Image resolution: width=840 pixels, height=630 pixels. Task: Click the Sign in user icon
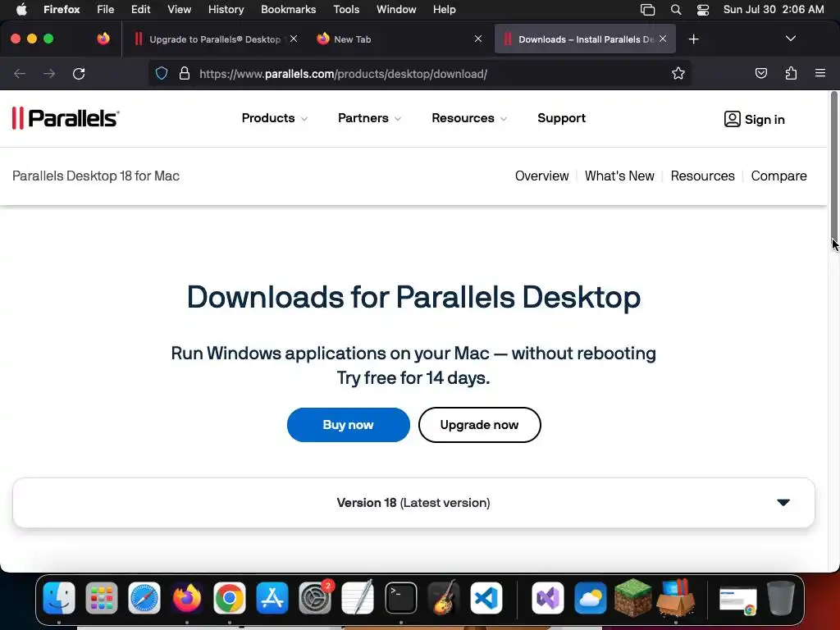coord(732,119)
